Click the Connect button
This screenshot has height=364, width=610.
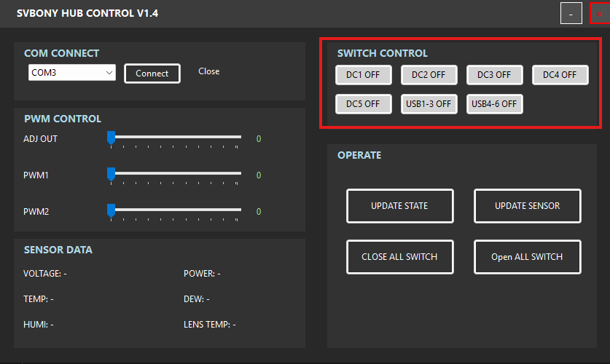click(152, 74)
